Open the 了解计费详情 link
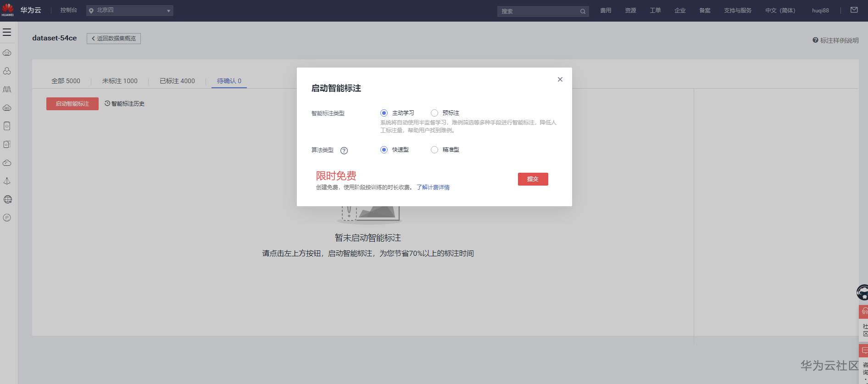This screenshot has height=384, width=868. click(x=433, y=187)
